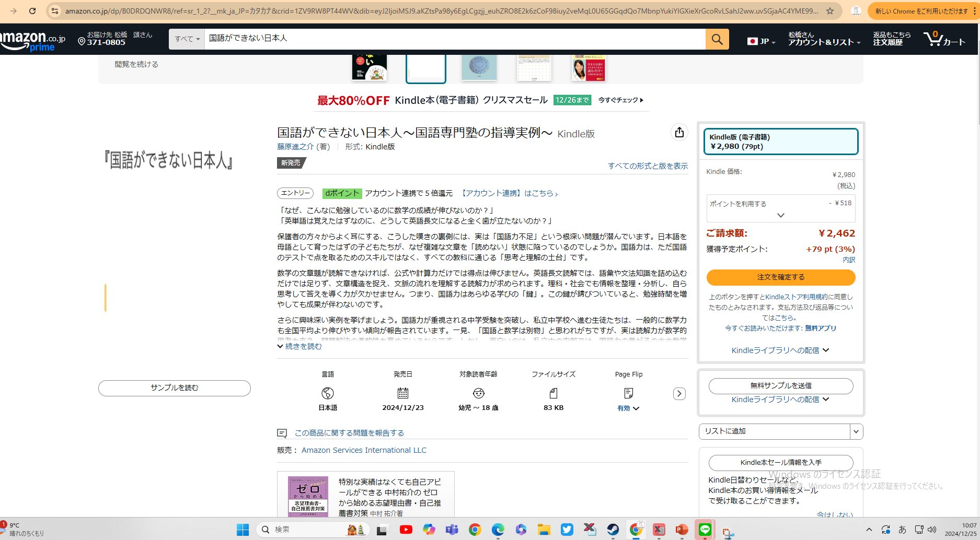Bookmark this page with the star icon
Screen dimensions: 980x540
coord(830,11)
